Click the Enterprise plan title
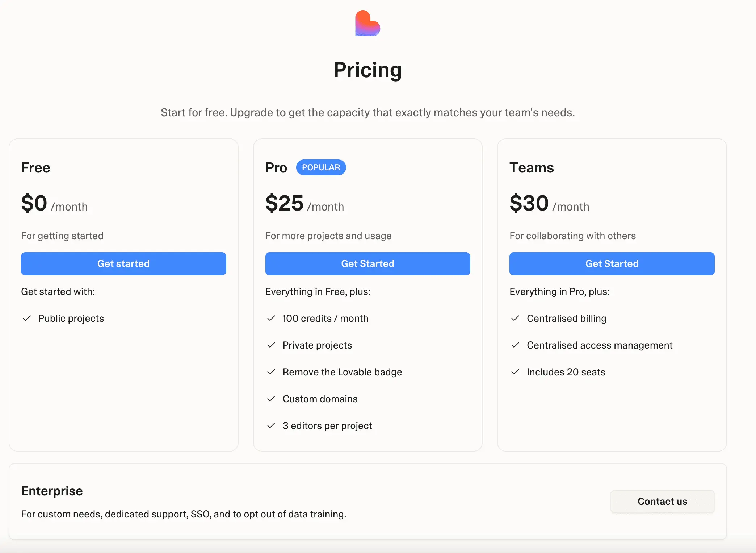 click(x=52, y=491)
